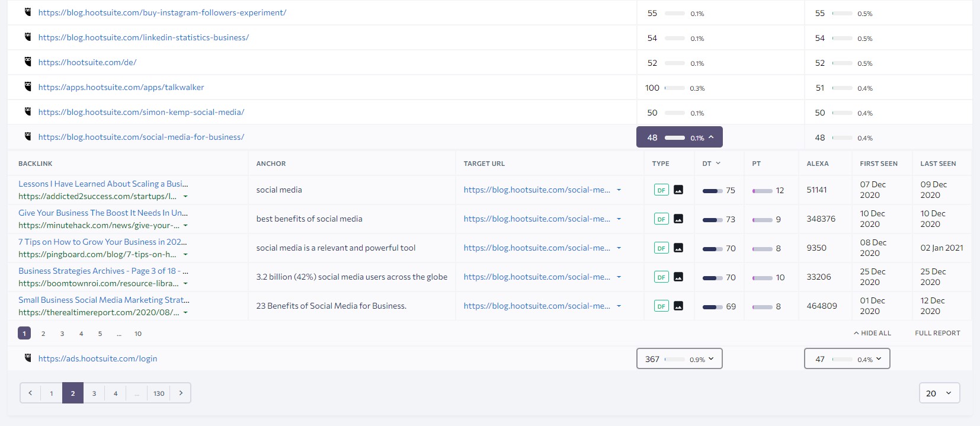Click the image icon in boomtownroi row
Screen dimensions: 980x426
tap(678, 277)
